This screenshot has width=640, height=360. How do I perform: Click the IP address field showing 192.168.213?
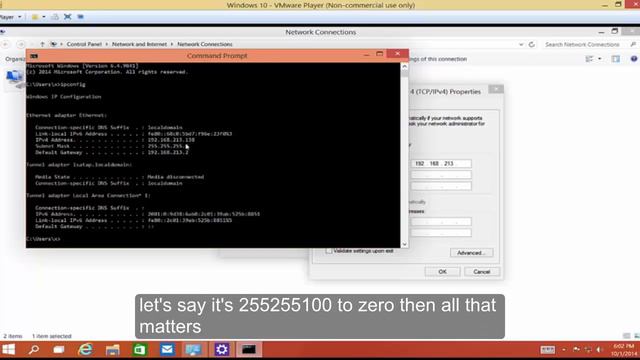[441, 164]
